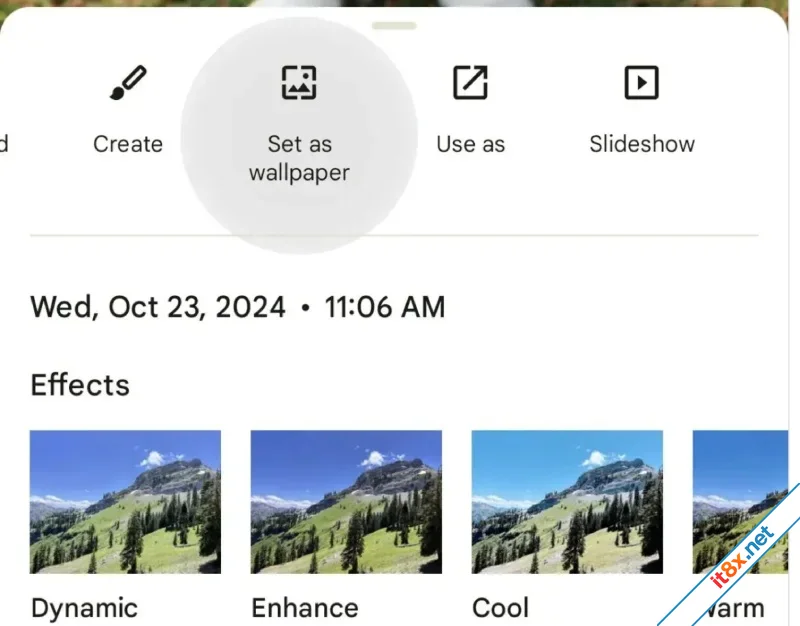This screenshot has width=800, height=626.
Task: Tap the Slideshow play icon
Action: pyautogui.click(x=641, y=82)
